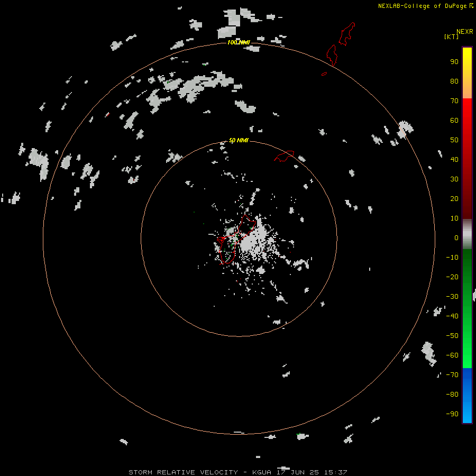The height and width of the screenshot is (476, 476).
Task: Click the -80 value on the velocity scale
Action: (452, 395)
